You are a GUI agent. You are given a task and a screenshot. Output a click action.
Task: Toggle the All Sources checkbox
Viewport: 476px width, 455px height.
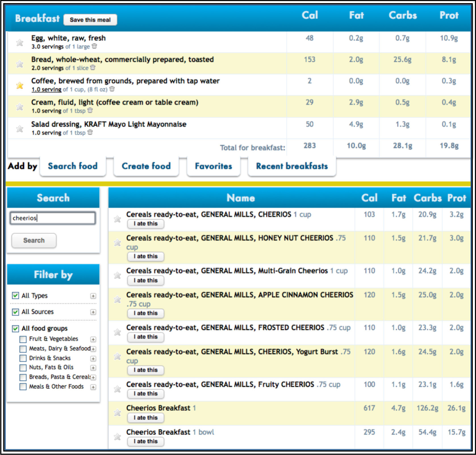(x=16, y=312)
